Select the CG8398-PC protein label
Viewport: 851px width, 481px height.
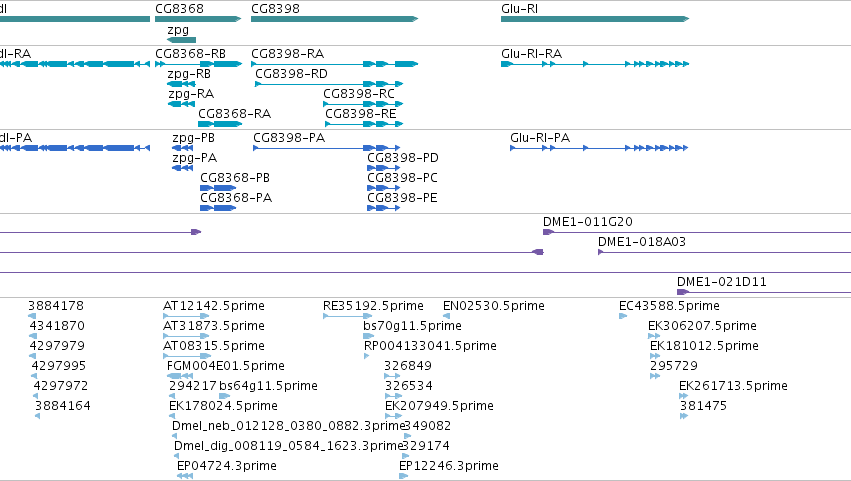click(402, 178)
